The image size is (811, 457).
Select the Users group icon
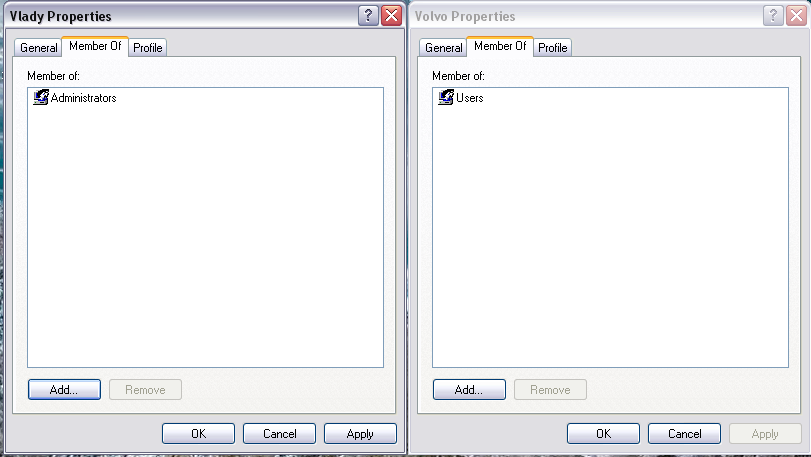[446, 97]
